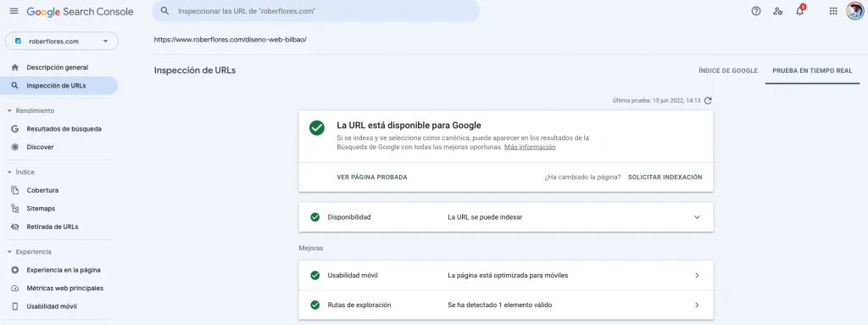Refresh the live test with reload icon

click(x=708, y=100)
